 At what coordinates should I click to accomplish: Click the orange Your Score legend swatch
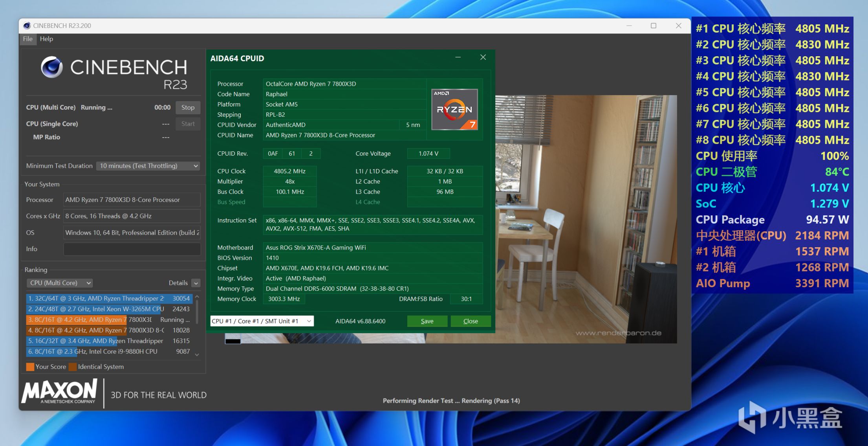click(30, 367)
